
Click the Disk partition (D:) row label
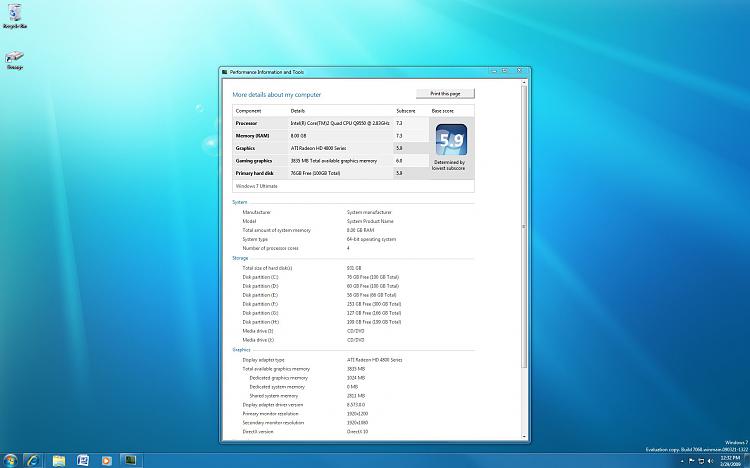[260, 286]
